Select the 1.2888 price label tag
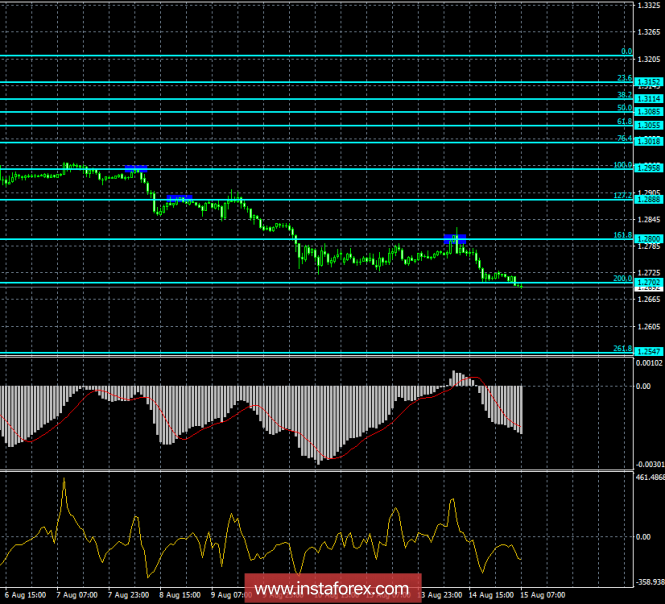The image size is (665, 604). (x=648, y=200)
